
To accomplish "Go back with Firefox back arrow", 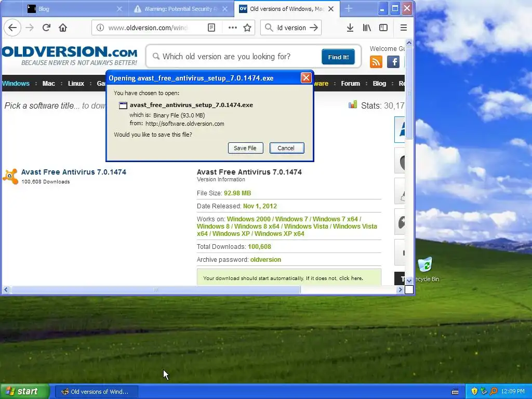I will point(12,28).
